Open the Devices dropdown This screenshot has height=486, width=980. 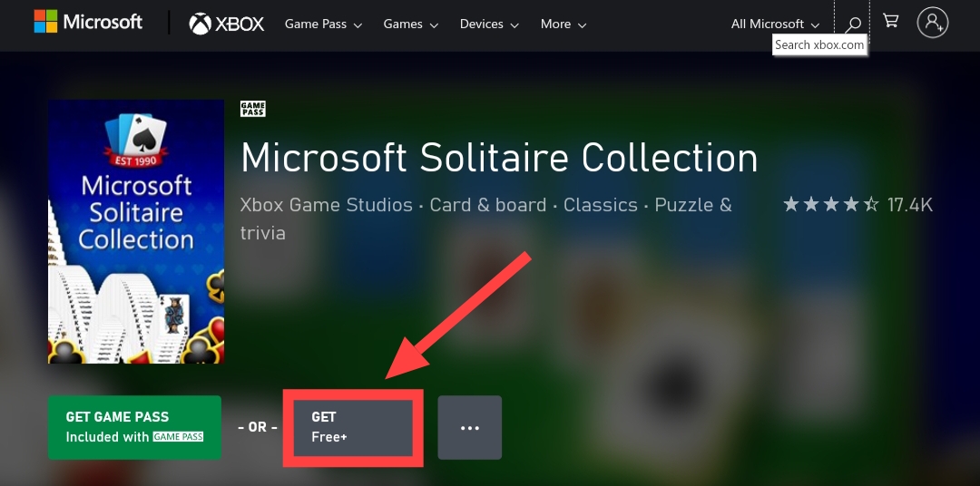pos(489,24)
